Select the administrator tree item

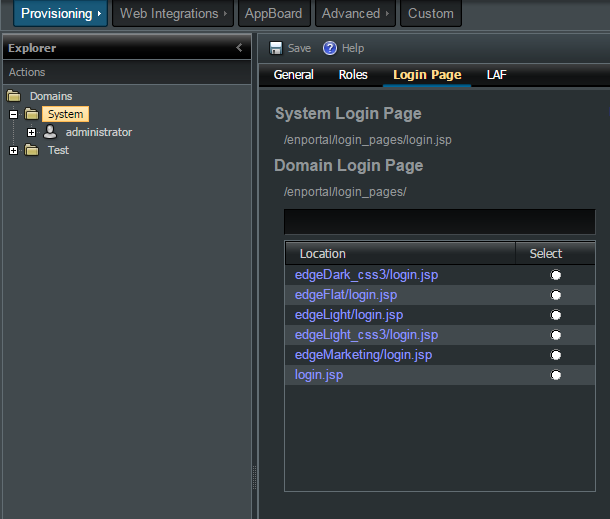(99, 132)
